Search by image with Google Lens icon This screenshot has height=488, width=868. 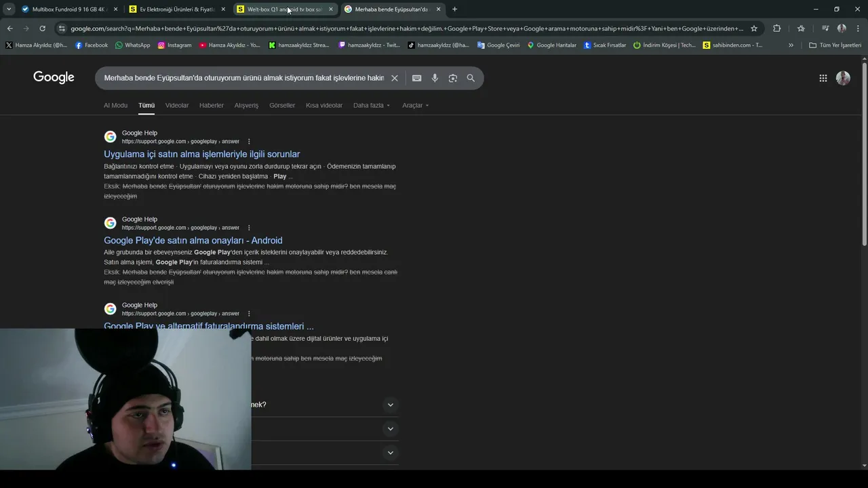(x=453, y=78)
